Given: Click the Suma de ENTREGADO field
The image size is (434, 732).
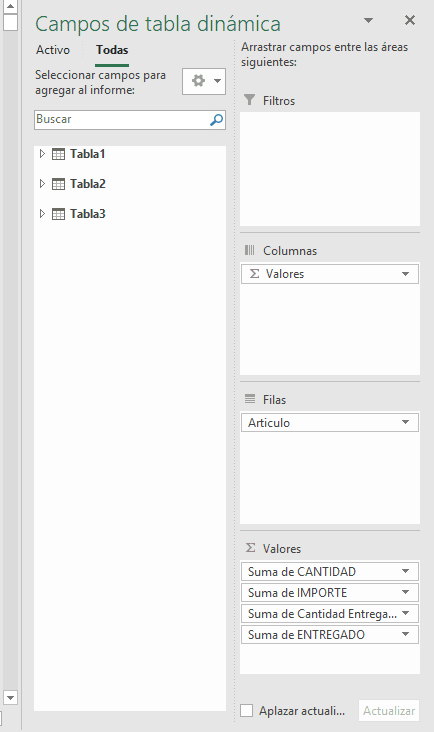Looking at the screenshot, I should coord(330,635).
